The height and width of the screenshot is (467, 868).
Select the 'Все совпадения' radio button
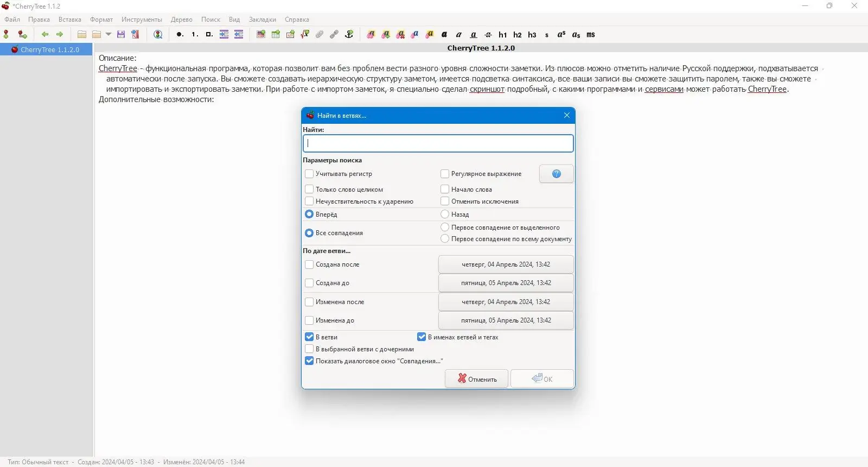309,233
